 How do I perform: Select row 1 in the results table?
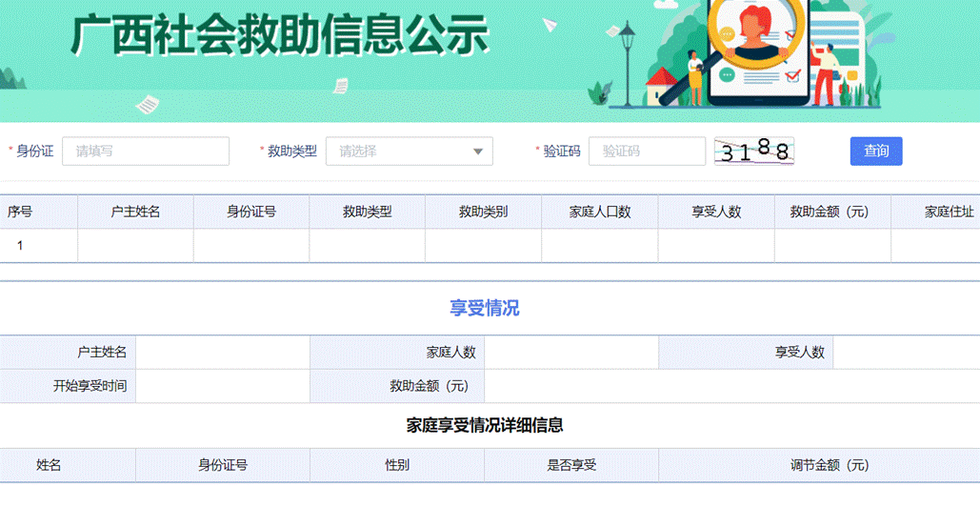coord(20,246)
